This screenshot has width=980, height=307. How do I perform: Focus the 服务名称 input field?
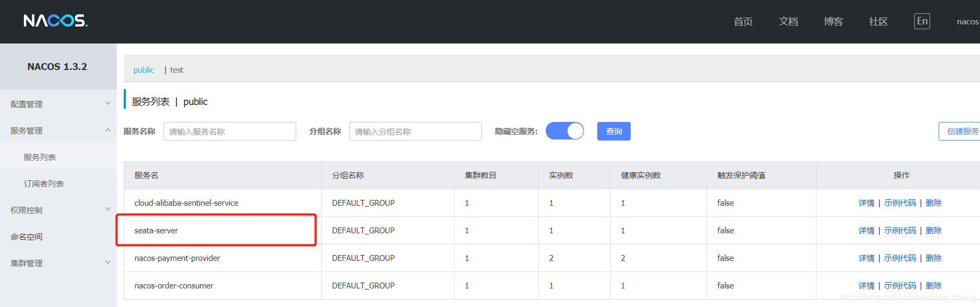[x=230, y=131]
